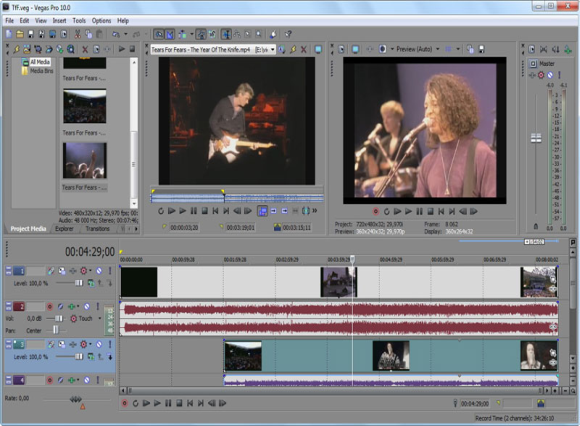Open the What's This help icon

pyautogui.click(x=288, y=34)
